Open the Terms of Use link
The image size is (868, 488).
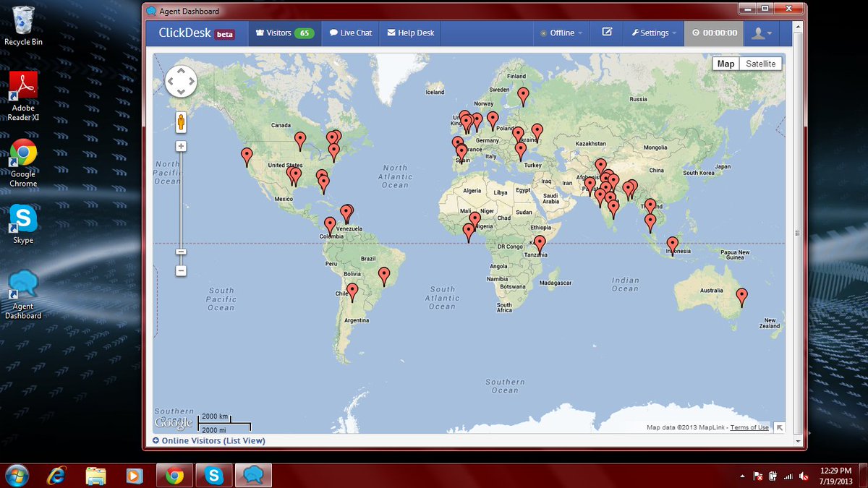tap(749, 427)
